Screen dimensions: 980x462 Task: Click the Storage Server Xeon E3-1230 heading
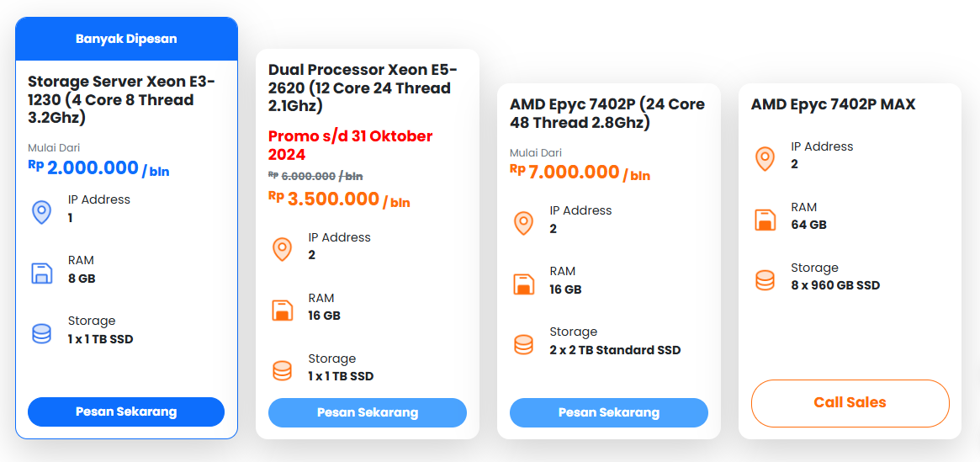coord(121,99)
